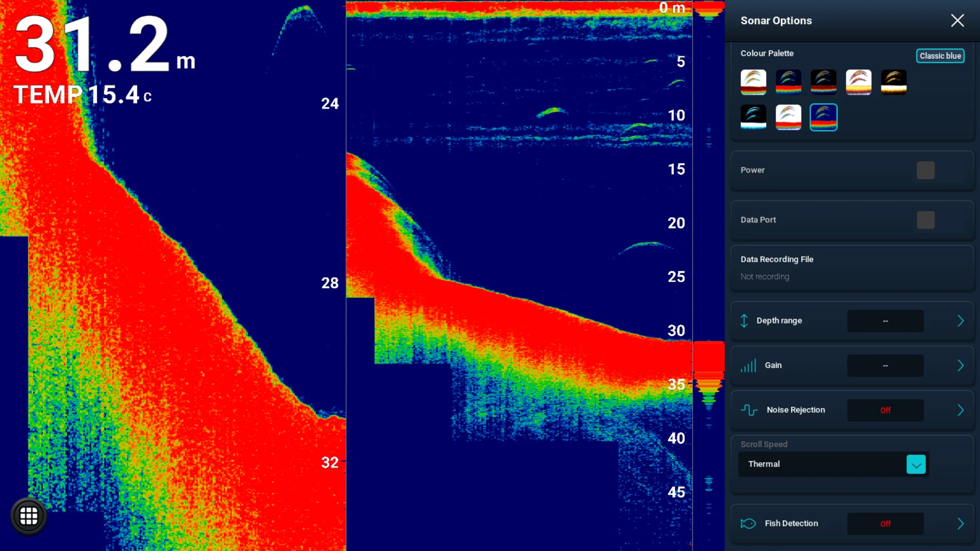Click the Scroll Speed dropdown arrow button
Viewport: 980px width, 551px height.
pos(916,464)
